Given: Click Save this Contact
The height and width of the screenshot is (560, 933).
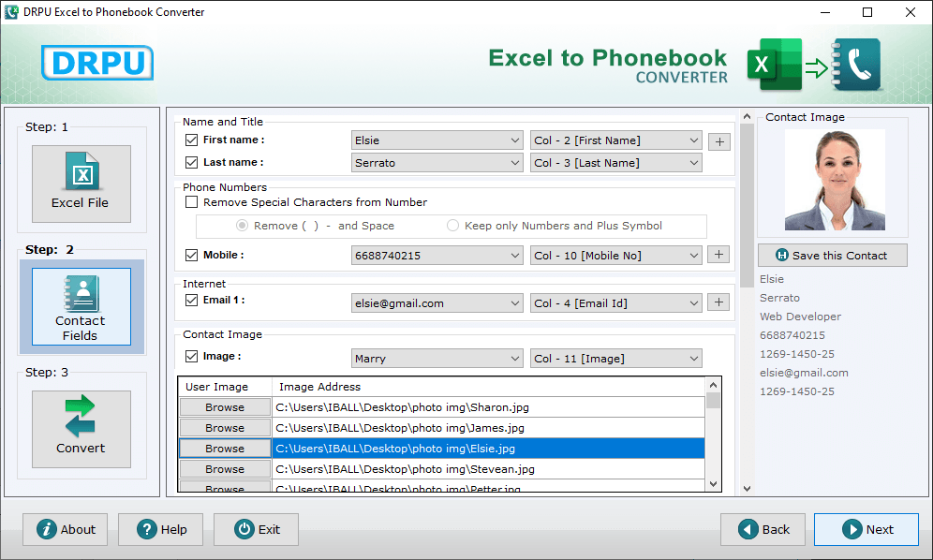Looking at the screenshot, I should click(833, 256).
